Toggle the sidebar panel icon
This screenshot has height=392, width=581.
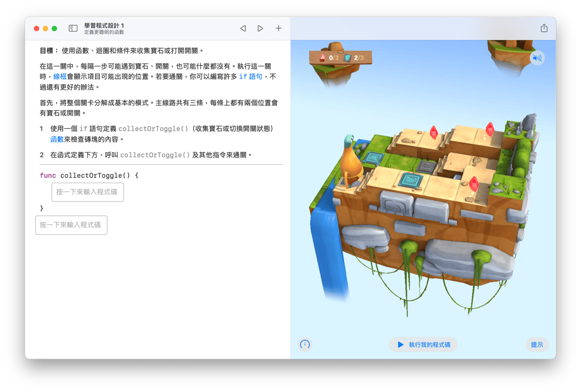click(73, 28)
